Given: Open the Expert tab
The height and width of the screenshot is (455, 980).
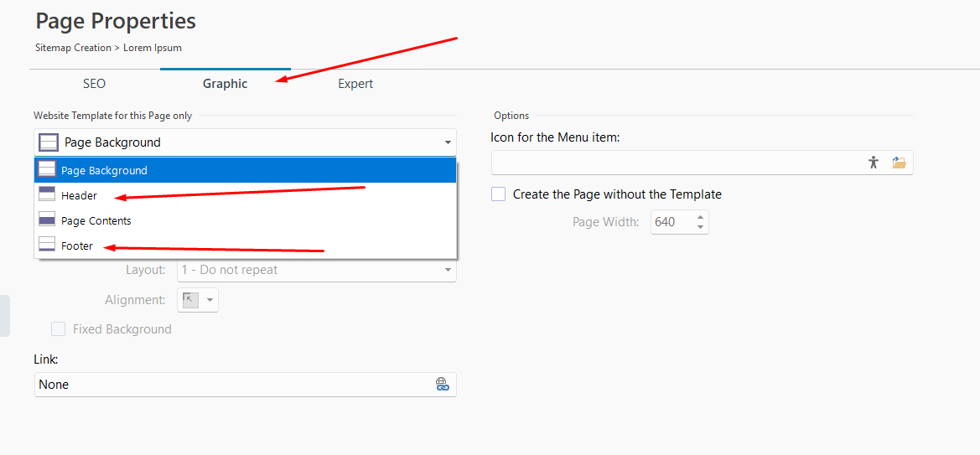Looking at the screenshot, I should 355,84.
